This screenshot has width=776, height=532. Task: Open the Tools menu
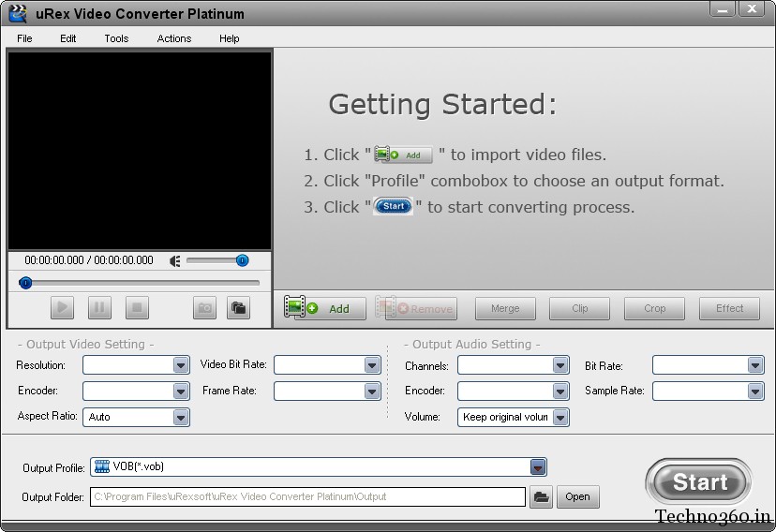116,38
